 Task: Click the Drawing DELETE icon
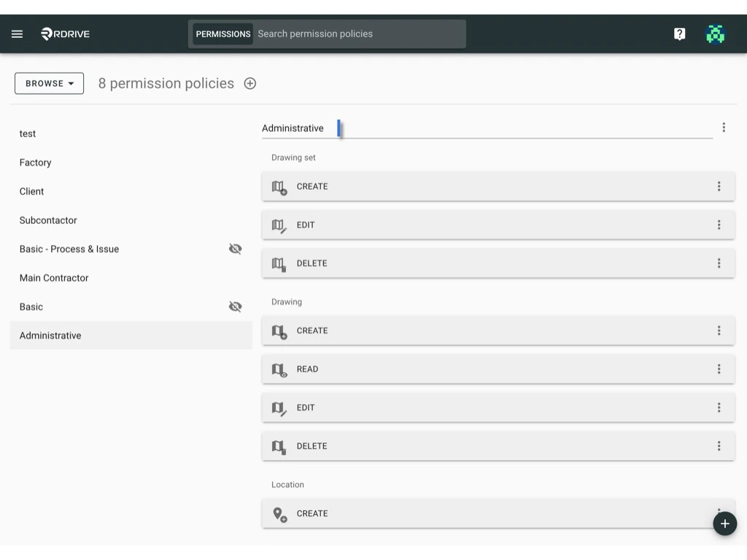278,446
